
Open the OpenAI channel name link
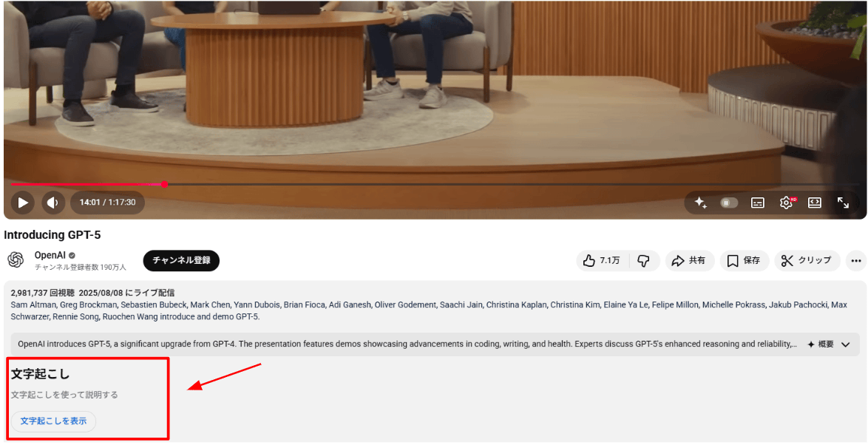(50, 255)
